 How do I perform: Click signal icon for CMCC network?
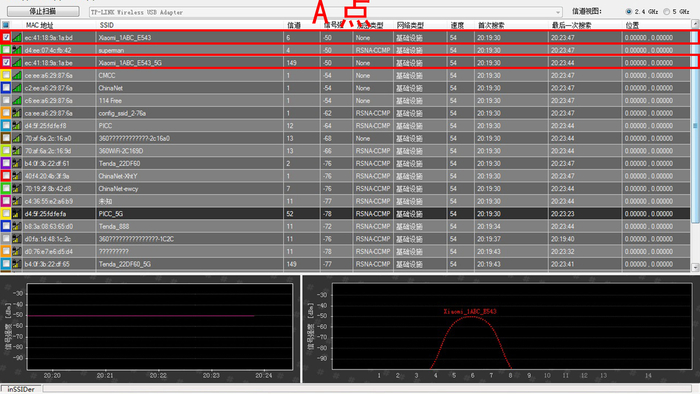click(17, 75)
